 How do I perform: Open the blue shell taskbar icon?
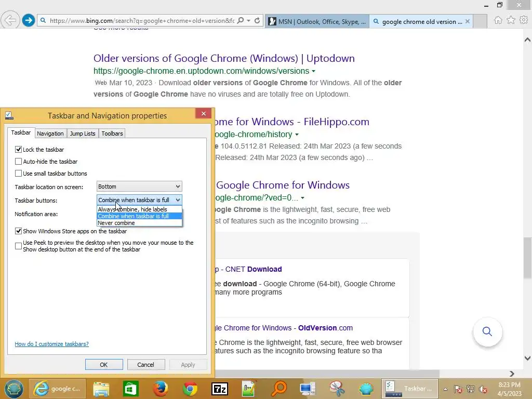click(x=366, y=389)
